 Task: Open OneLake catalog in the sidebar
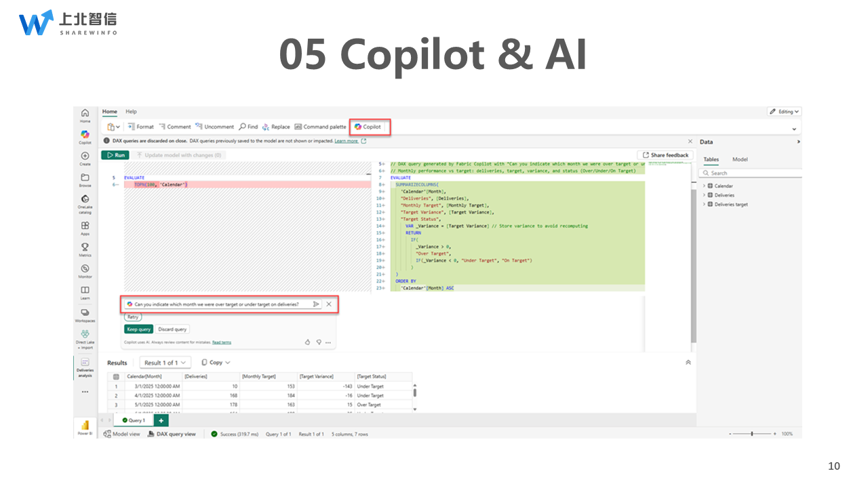(x=85, y=204)
